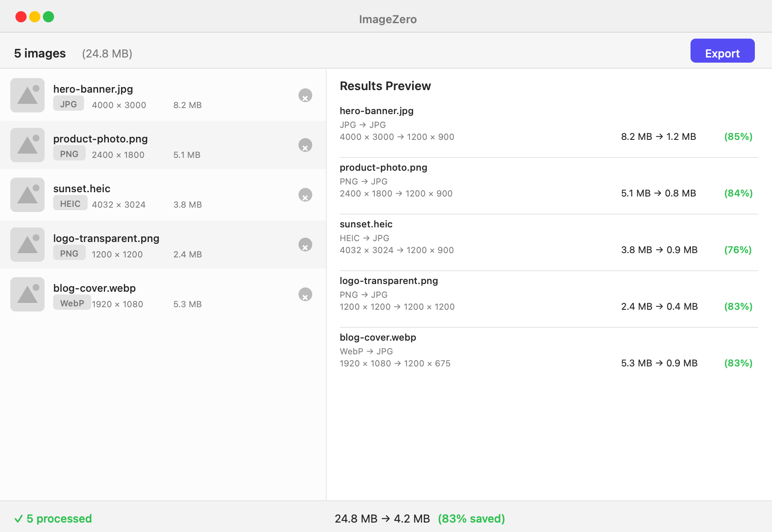772x532 pixels.
Task: Click 2.4 MB → 0.4 MB result
Action: click(659, 306)
